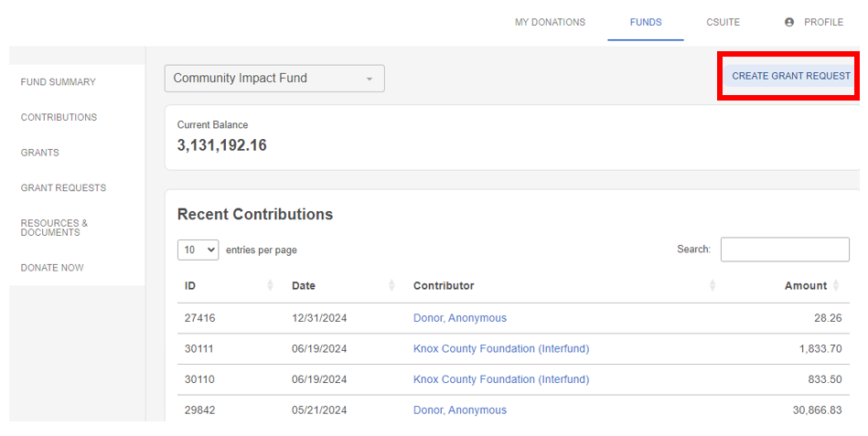Click into the contributions Search field
This screenshot has height=436, width=868.
[785, 250]
